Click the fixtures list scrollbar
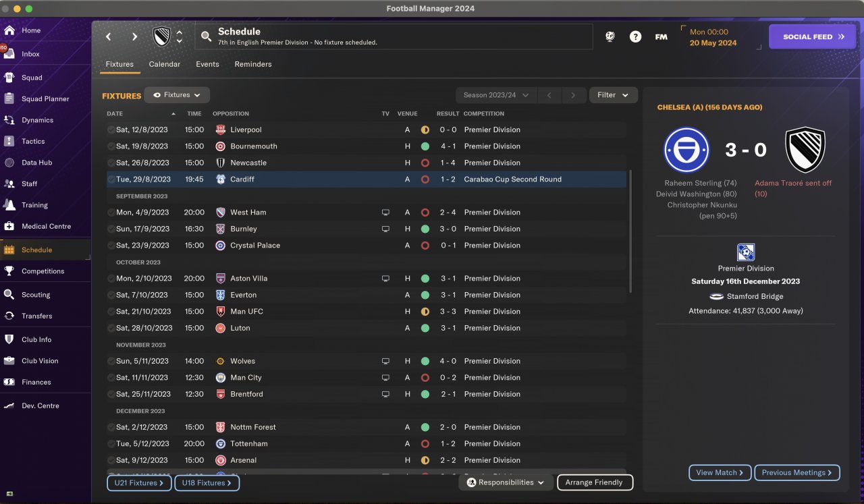This screenshot has width=864, height=504. point(630,231)
